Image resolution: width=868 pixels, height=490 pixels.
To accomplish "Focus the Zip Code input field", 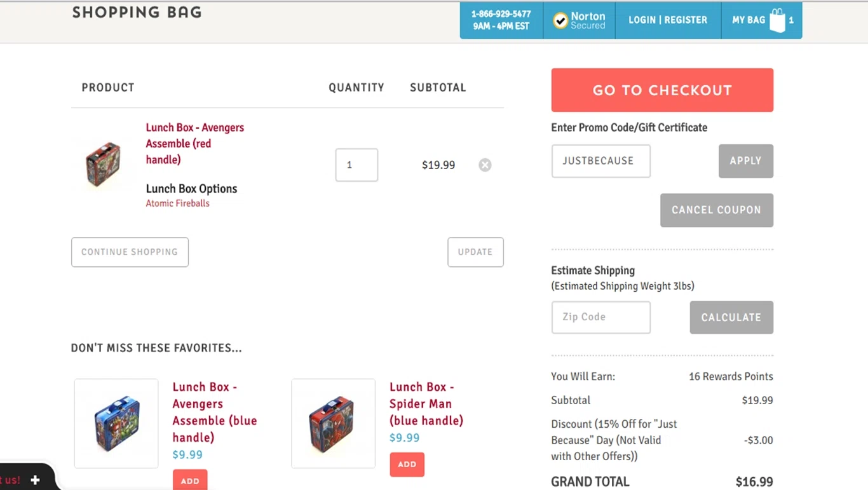I will point(600,317).
